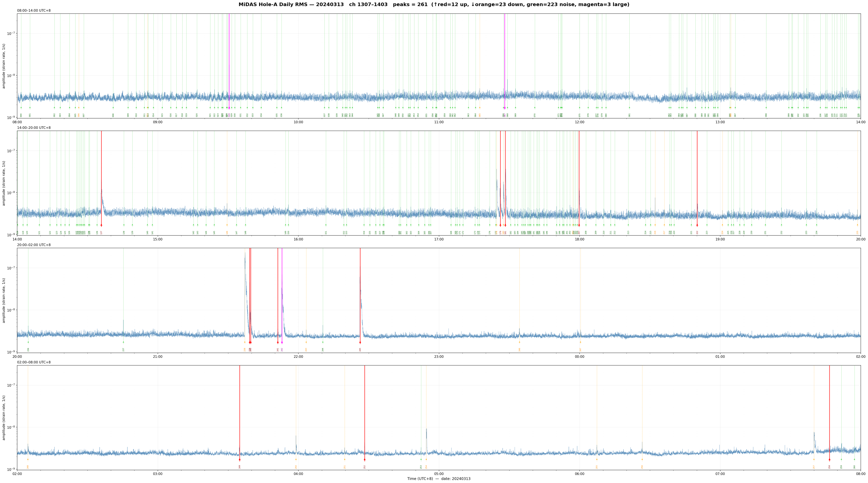This screenshot has height=483, width=868.
Task: Select the 10⁻⁸ y-tick label on the 02:00–08:00 panel
Action: coord(11,427)
